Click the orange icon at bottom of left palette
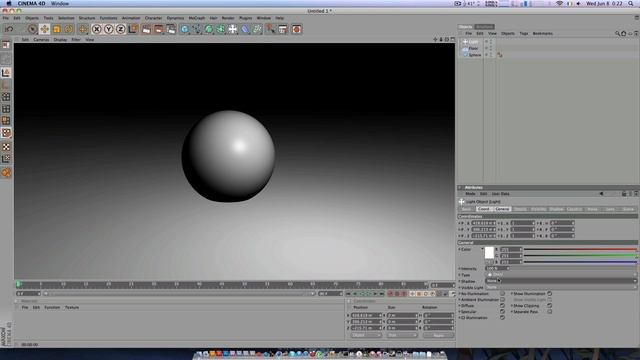 (x=6, y=173)
